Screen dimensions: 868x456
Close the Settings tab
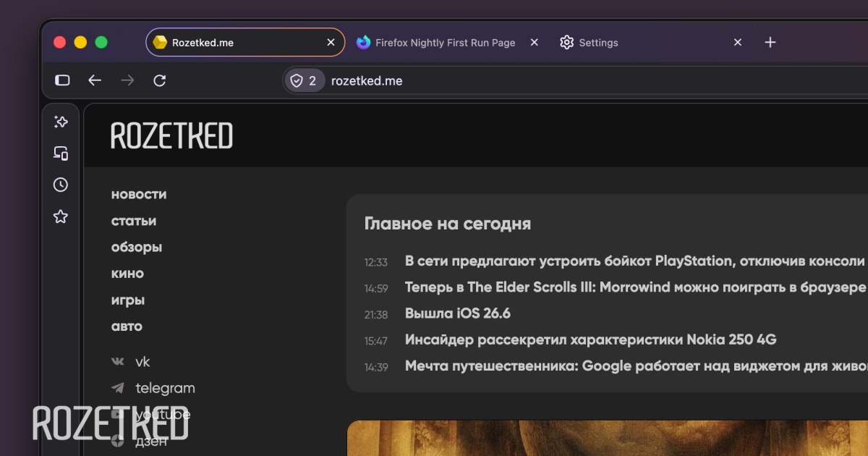point(738,43)
